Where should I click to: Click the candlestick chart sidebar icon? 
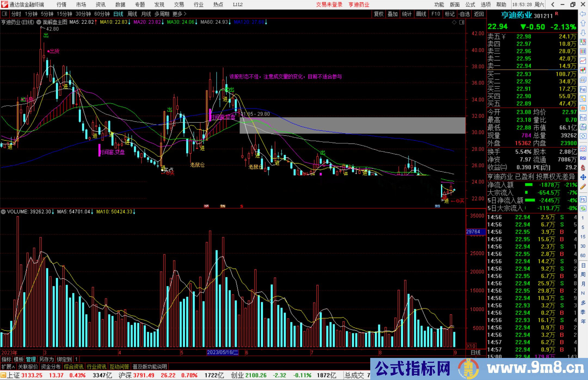click(x=583, y=70)
